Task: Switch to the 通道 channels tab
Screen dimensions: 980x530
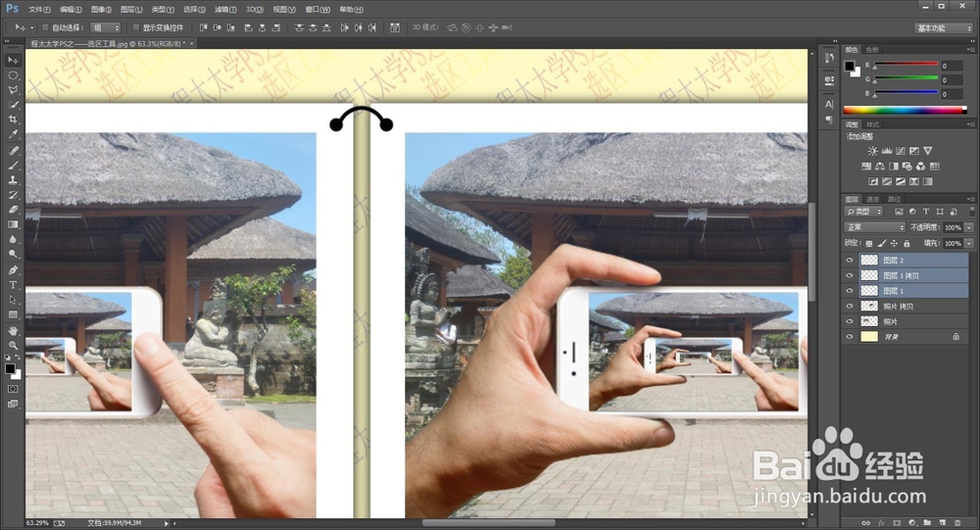Action: [873, 199]
